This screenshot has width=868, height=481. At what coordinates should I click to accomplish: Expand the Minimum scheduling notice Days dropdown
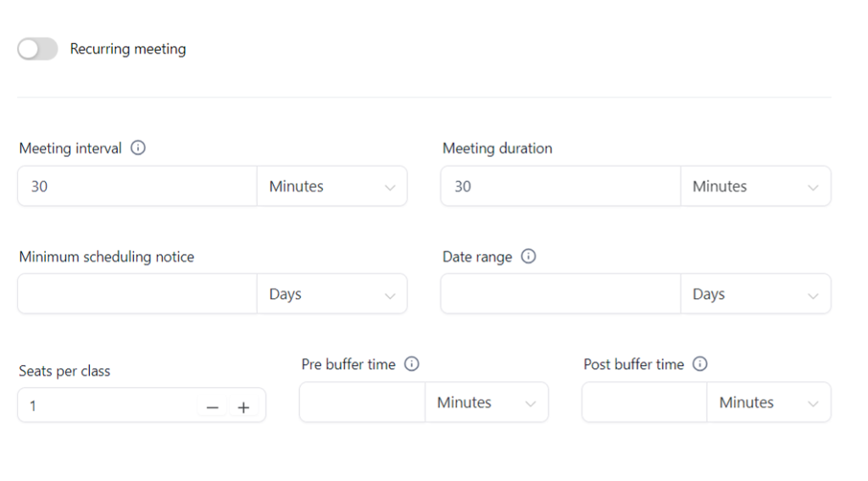click(332, 294)
